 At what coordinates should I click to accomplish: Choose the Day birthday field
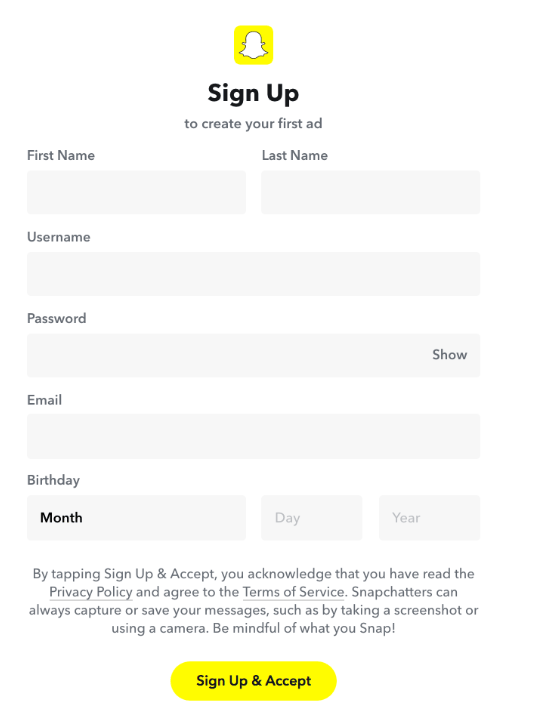312,518
